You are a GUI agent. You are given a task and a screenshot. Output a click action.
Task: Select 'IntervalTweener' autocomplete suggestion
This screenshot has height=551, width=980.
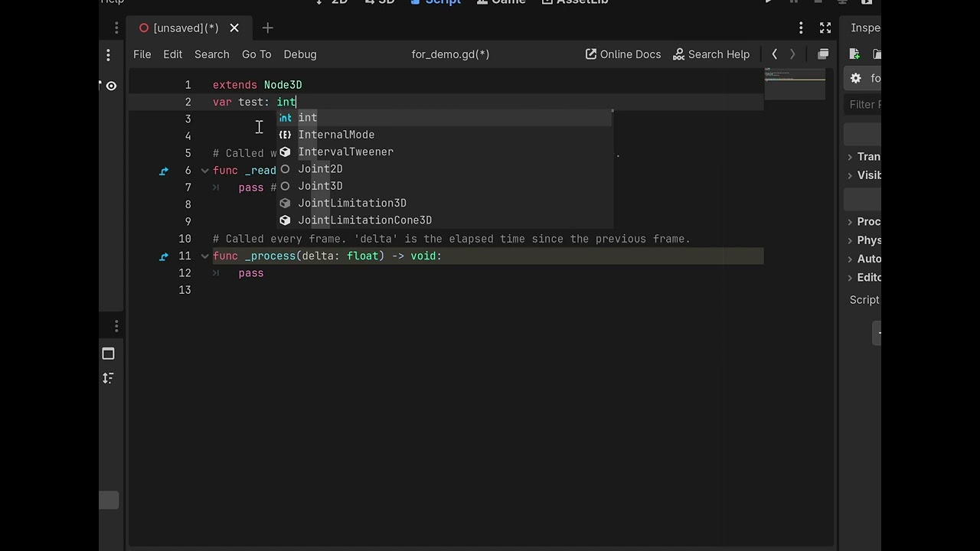444,152
